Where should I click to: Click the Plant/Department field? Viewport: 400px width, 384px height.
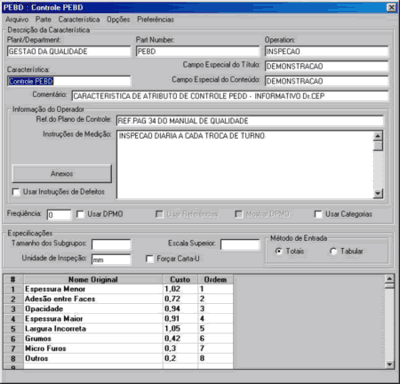[x=69, y=51]
